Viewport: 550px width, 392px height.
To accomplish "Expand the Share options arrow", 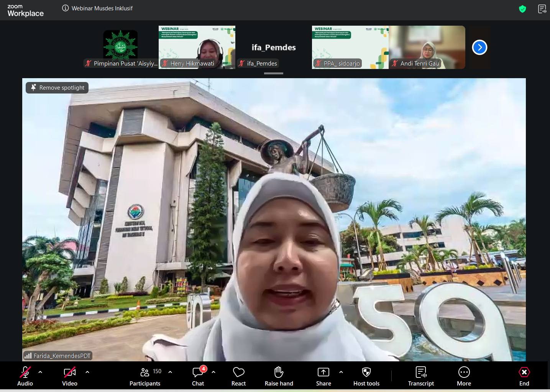I will (341, 372).
